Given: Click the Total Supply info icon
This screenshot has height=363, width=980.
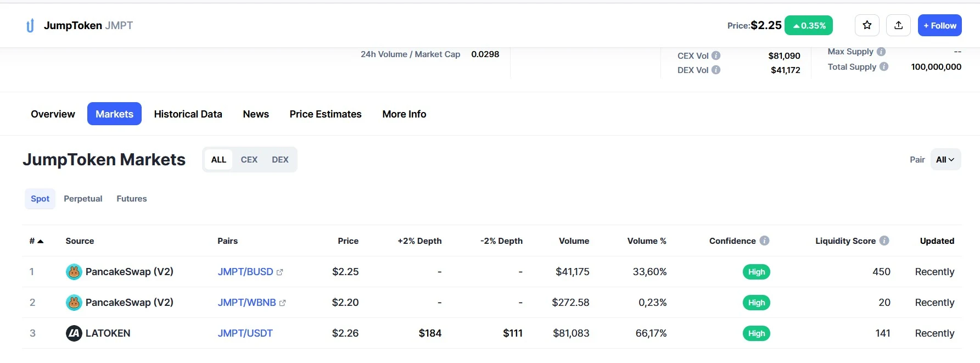Looking at the screenshot, I should pyautogui.click(x=884, y=66).
